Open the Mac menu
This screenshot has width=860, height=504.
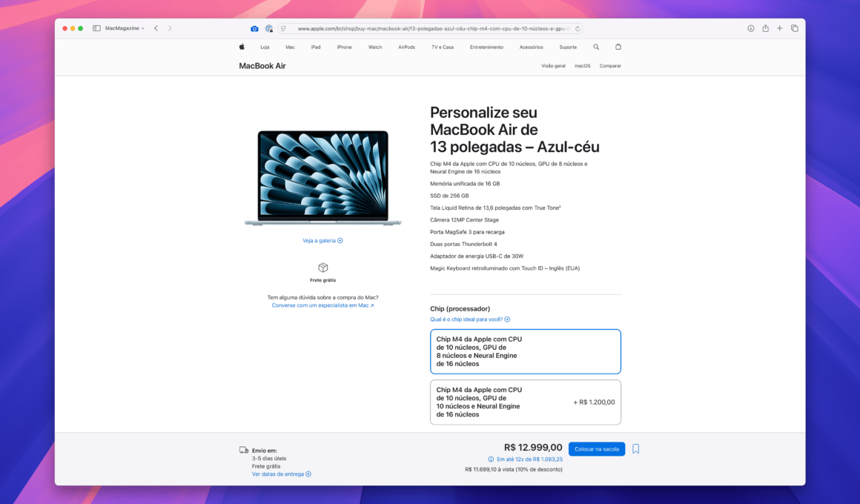pos(290,47)
